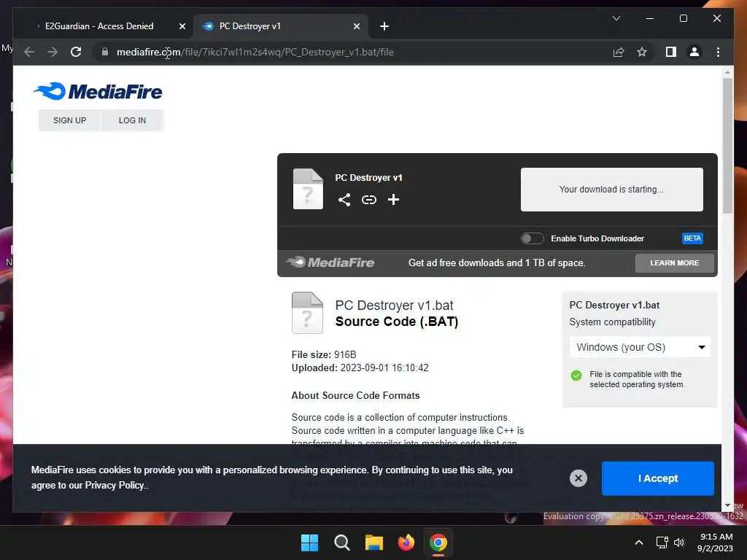Click the address bar URL field
This screenshot has width=747, height=560.
click(x=353, y=52)
